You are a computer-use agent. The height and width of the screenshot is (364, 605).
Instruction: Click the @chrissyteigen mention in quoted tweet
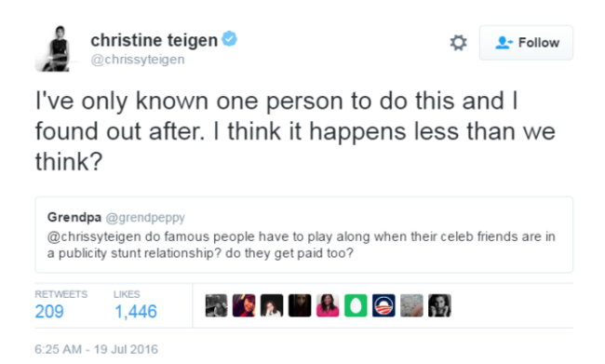[94, 236]
